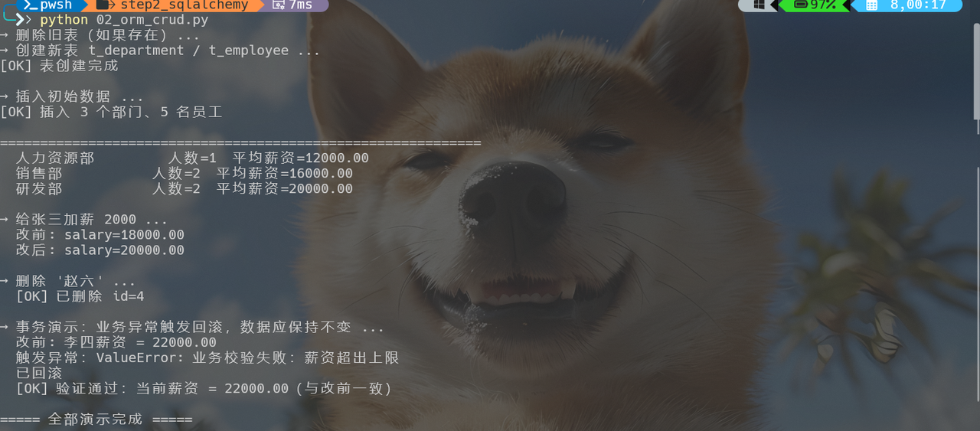Click the '===== 全部演示完成 =====' line
This screenshot has width=980, height=431.
click(96, 420)
